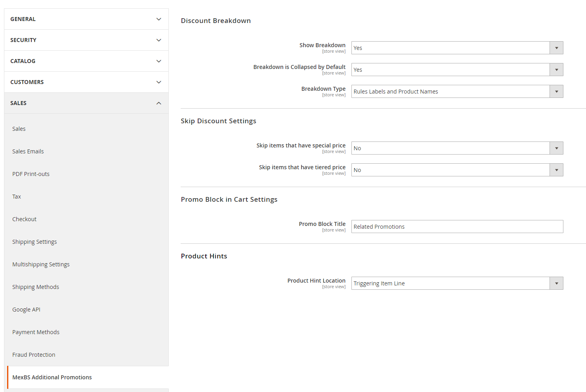Viewport: 586px width, 392px height.
Task: Click the Product Hint Location field label
Action: [x=317, y=281]
